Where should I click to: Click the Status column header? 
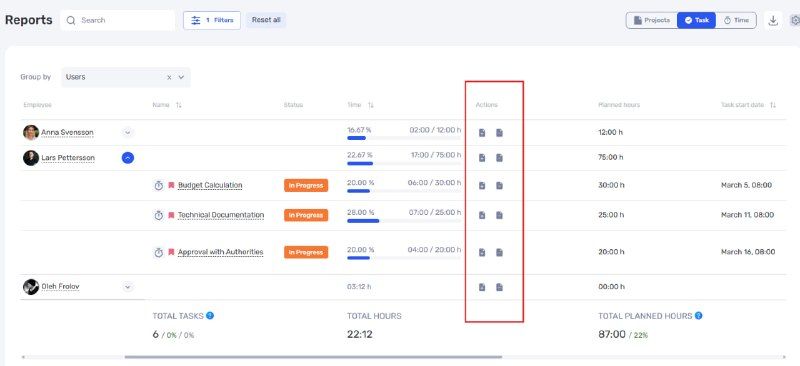coord(293,105)
